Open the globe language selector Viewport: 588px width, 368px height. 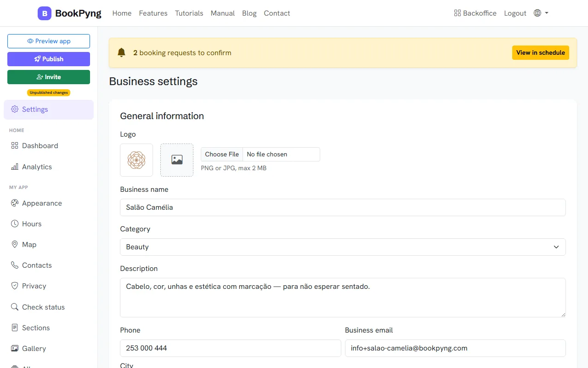pos(541,13)
